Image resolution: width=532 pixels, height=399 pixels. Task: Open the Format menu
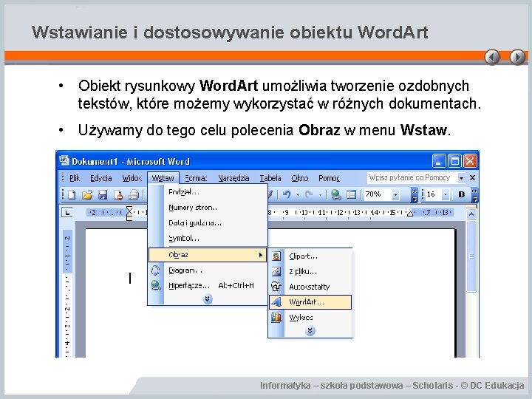[196, 178]
